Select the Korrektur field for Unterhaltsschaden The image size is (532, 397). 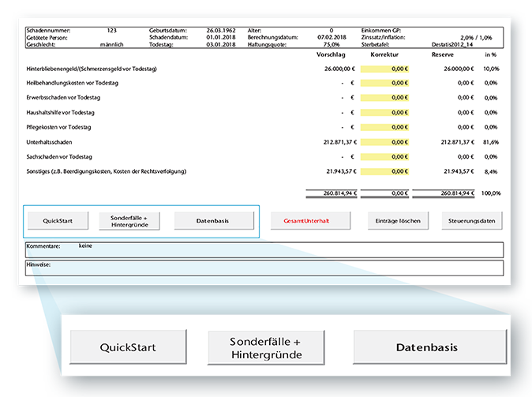(x=388, y=141)
